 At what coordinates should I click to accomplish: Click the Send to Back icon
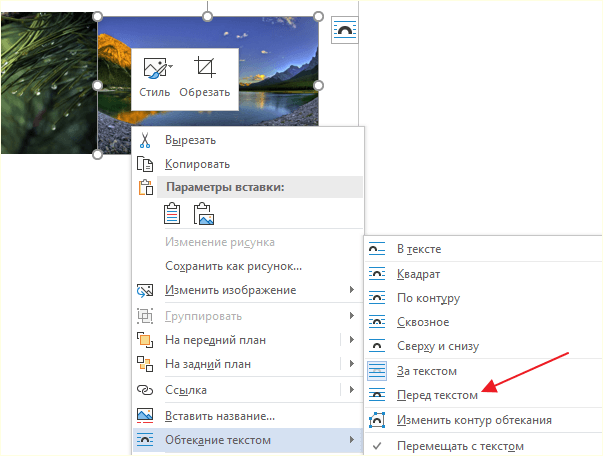(145, 364)
